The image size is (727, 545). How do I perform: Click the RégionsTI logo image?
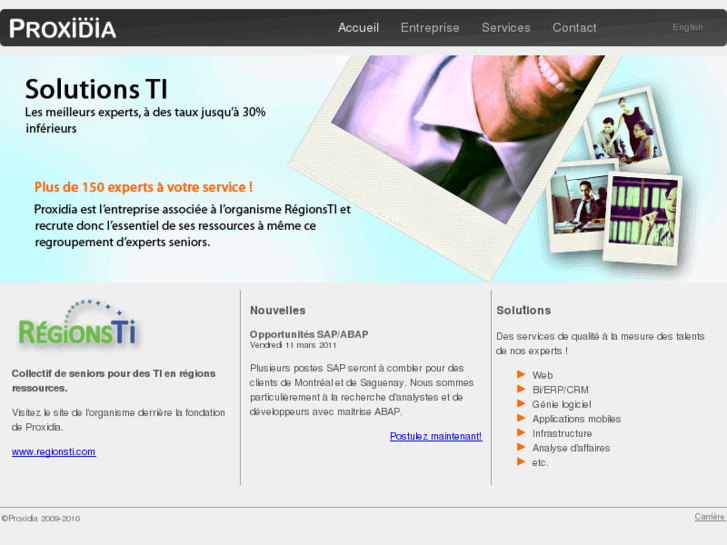(x=77, y=323)
